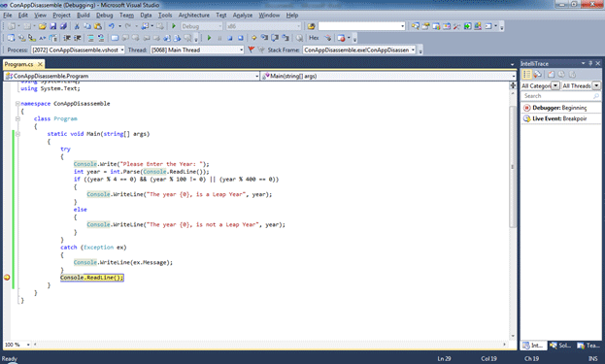The image size is (605, 364).
Task: Close the Program.cs tab
Action: coord(40,64)
